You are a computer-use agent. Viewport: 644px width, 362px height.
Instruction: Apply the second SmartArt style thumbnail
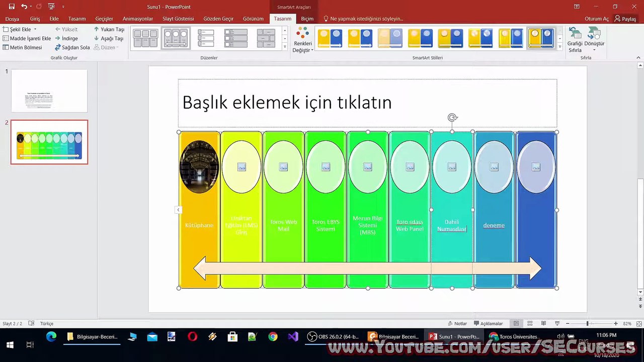click(x=360, y=38)
